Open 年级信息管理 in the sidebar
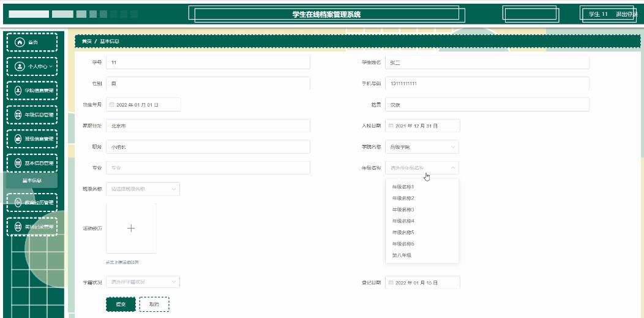This screenshot has width=644, height=318. coord(32,115)
